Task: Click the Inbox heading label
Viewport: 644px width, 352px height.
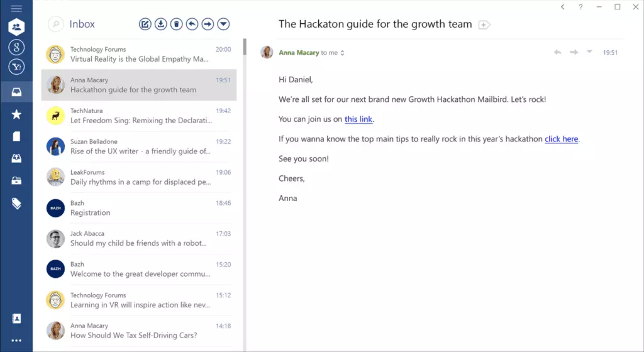Action: coord(82,25)
